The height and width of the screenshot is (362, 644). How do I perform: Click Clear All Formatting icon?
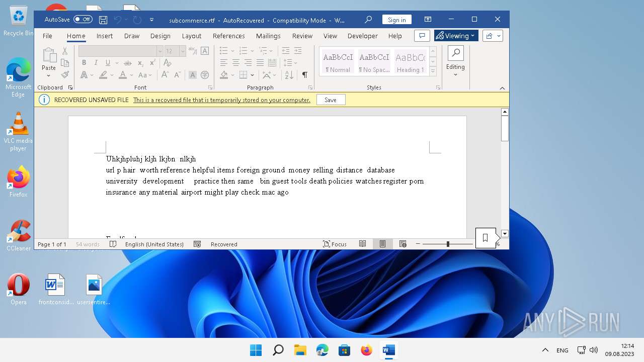167,63
